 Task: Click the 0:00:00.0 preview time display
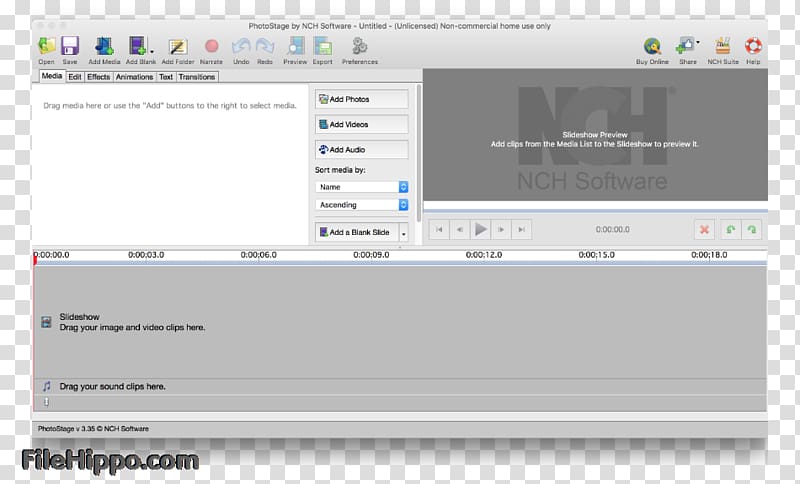pyautogui.click(x=612, y=230)
